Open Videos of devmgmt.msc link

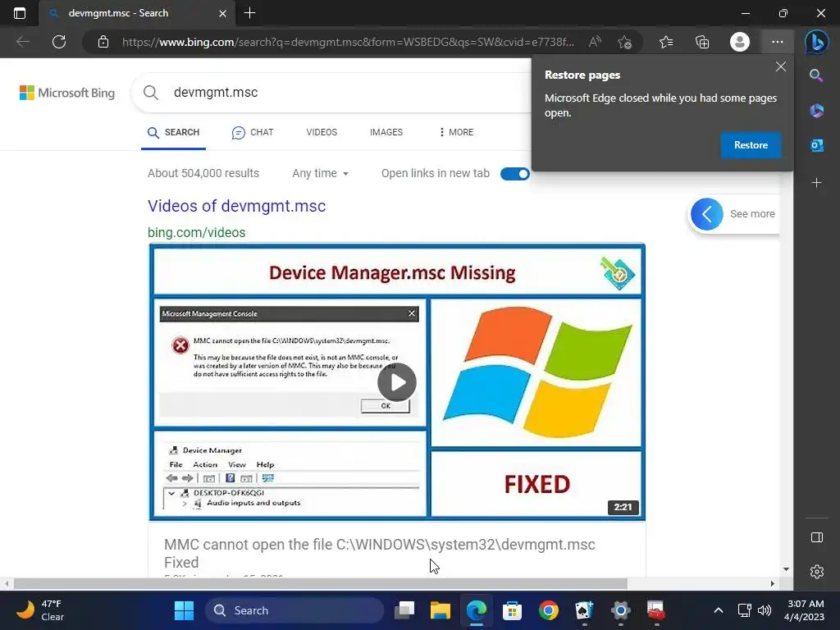(236, 206)
